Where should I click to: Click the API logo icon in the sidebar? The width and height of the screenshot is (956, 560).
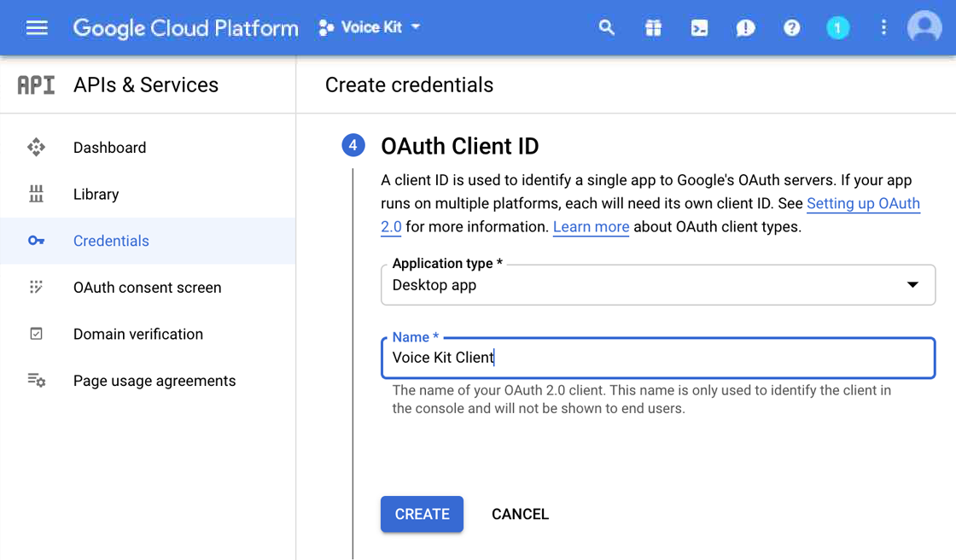coord(36,85)
